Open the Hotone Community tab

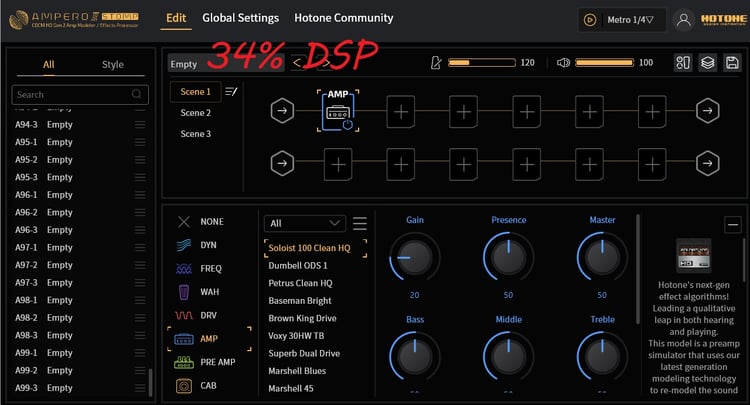343,18
